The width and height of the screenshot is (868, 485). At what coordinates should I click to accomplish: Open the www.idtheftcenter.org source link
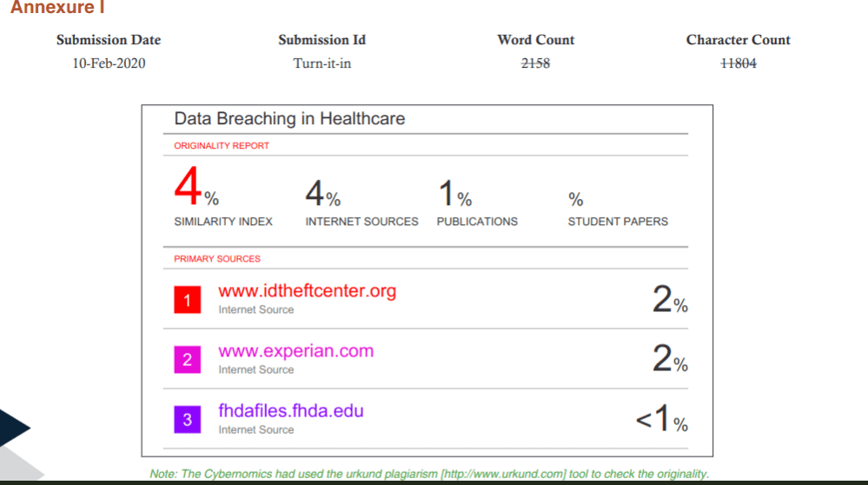[x=308, y=290]
